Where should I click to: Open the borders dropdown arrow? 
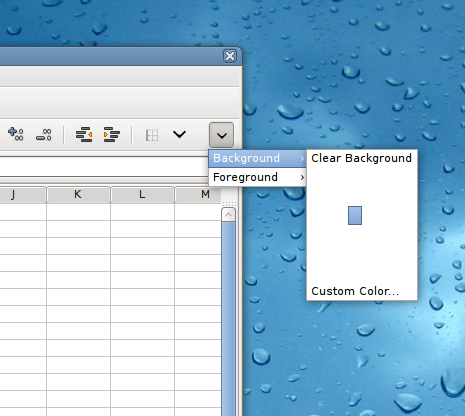179,134
